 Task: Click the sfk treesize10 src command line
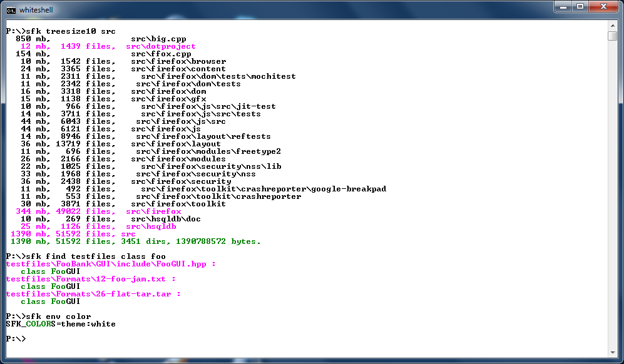click(x=60, y=31)
